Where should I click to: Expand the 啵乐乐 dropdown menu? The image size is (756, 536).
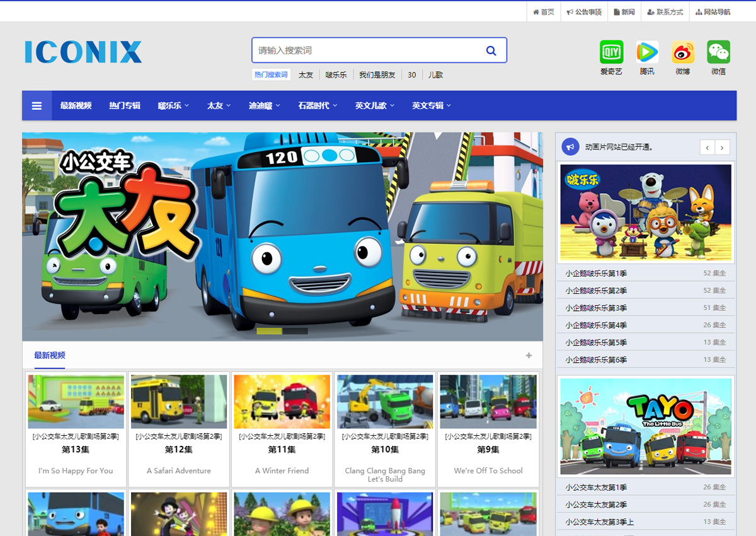173,105
